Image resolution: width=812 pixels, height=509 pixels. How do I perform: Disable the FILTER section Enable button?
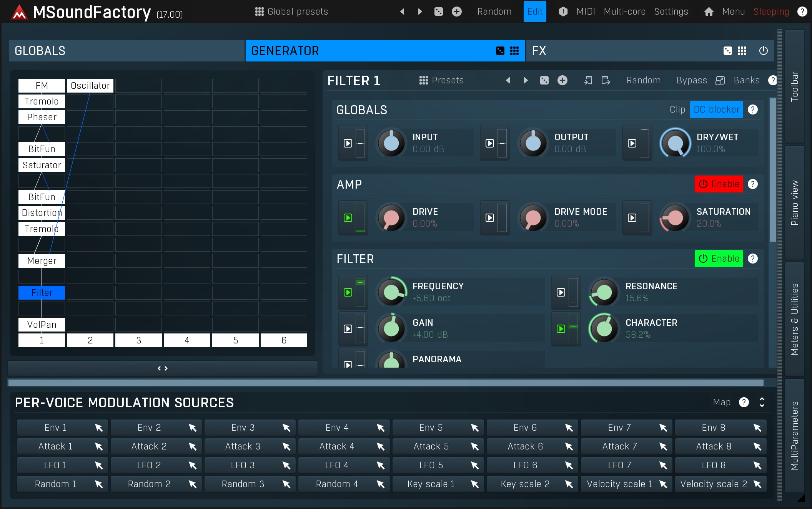point(719,259)
